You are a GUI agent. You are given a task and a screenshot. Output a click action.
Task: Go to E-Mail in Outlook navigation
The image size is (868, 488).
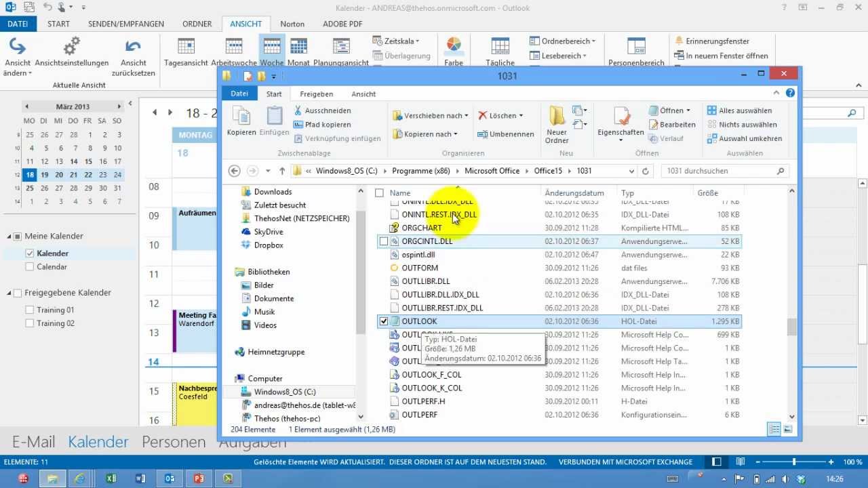pos(33,442)
